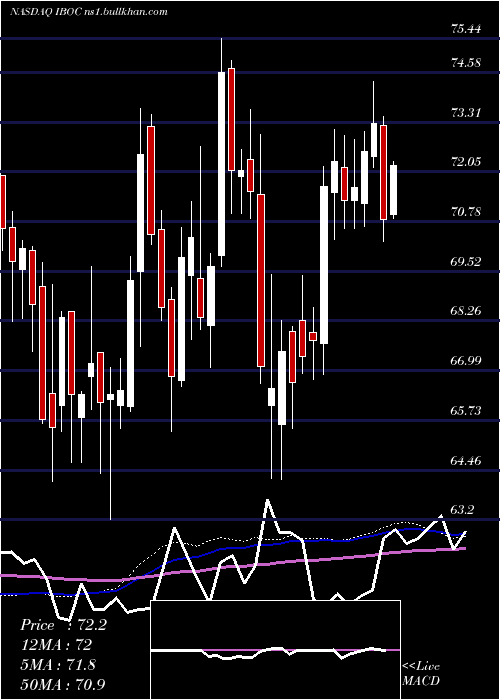Click the 65.73 price axis label
Screen dimensions: 500x700
pos(466,411)
